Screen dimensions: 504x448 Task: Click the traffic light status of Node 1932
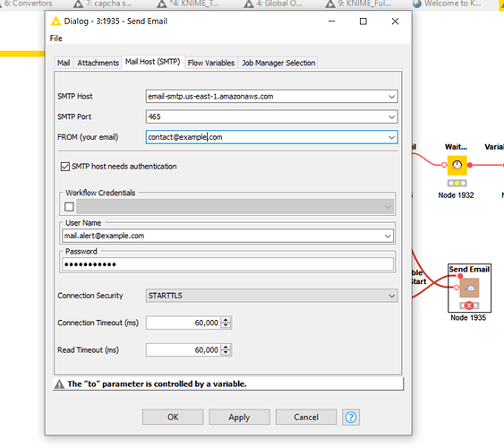point(457,184)
